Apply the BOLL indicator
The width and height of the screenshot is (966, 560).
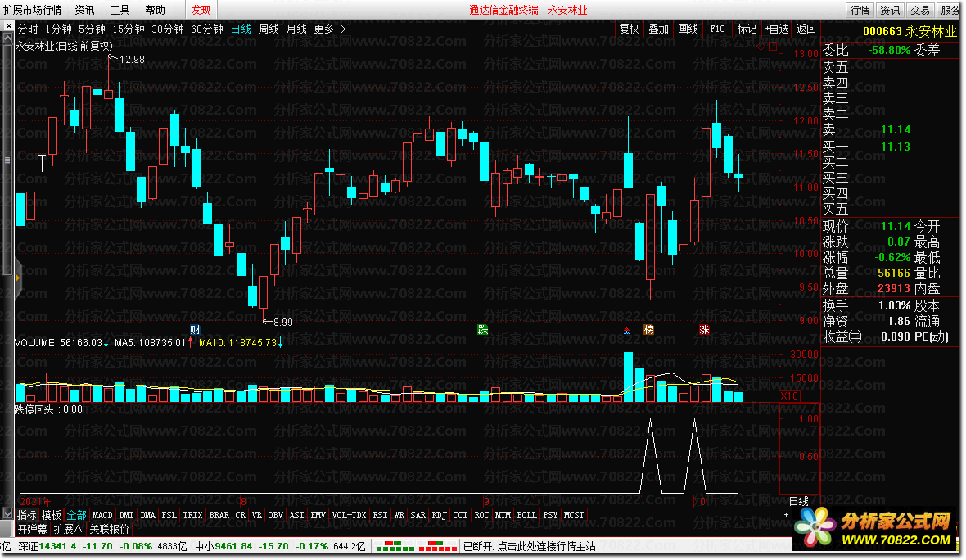(x=526, y=515)
